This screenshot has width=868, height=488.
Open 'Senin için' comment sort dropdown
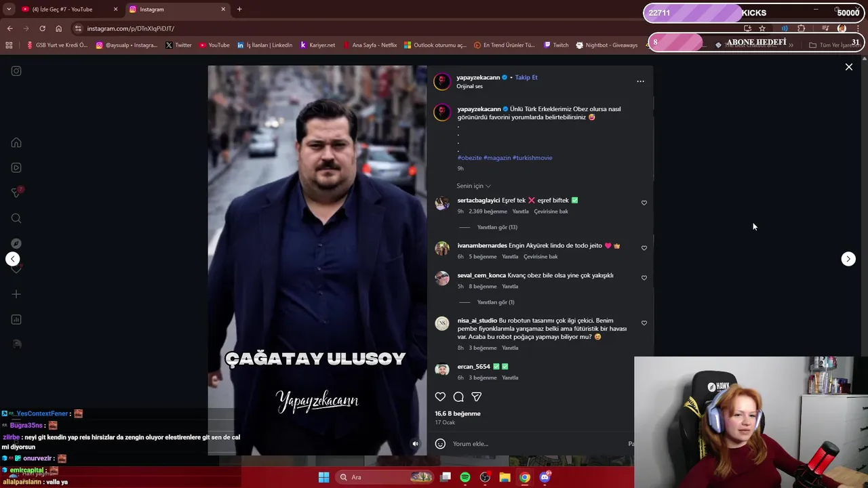(473, 186)
